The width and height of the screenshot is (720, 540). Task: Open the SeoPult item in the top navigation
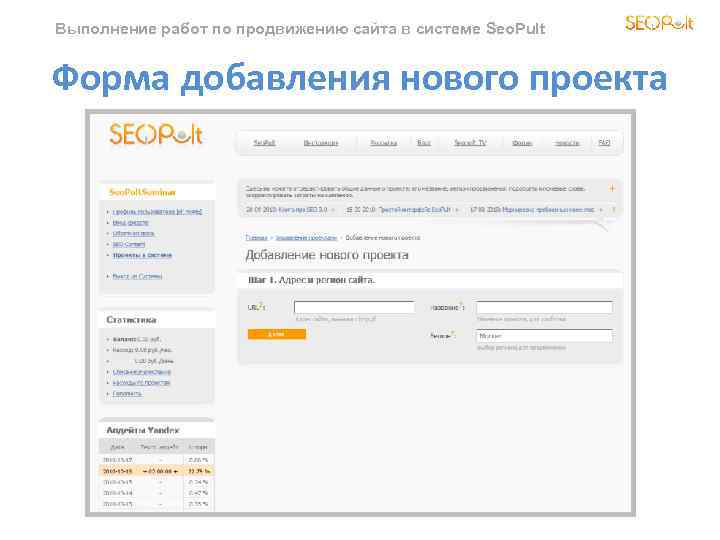(x=264, y=143)
